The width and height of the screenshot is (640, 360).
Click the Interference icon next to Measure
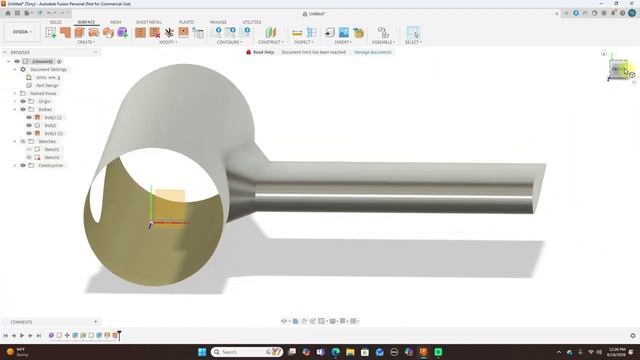[x=311, y=33]
